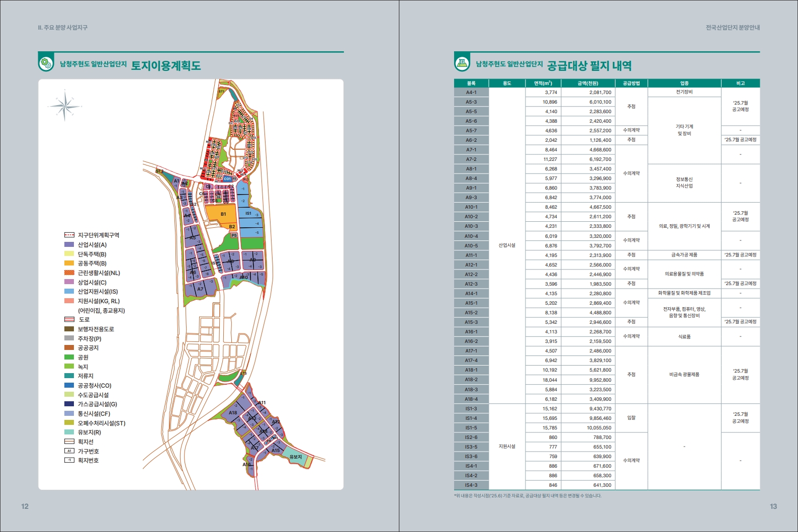This screenshot has width=798, height=532.
Task: Click the 도로 legend symbol
Action: pos(69,319)
